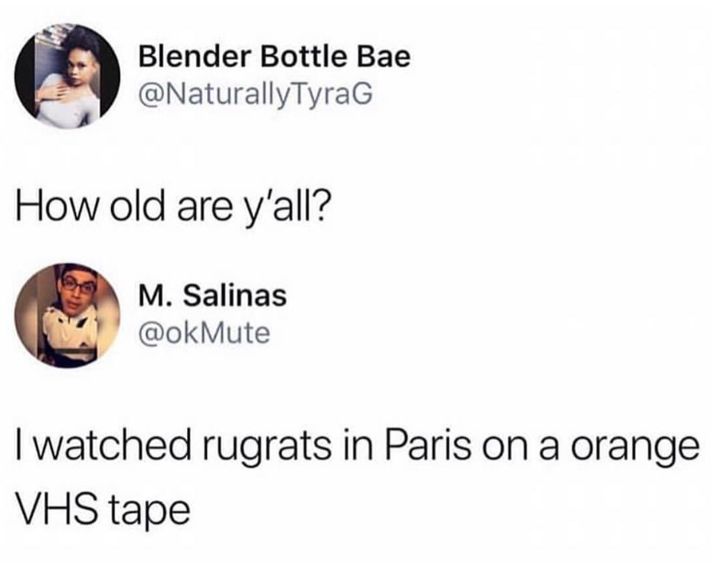Click the word Salinas in the display name
The image size is (728, 565).
click(x=235, y=296)
